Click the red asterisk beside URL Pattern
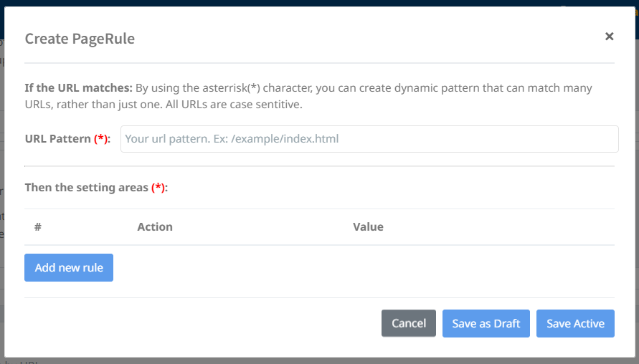 [x=102, y=139]
